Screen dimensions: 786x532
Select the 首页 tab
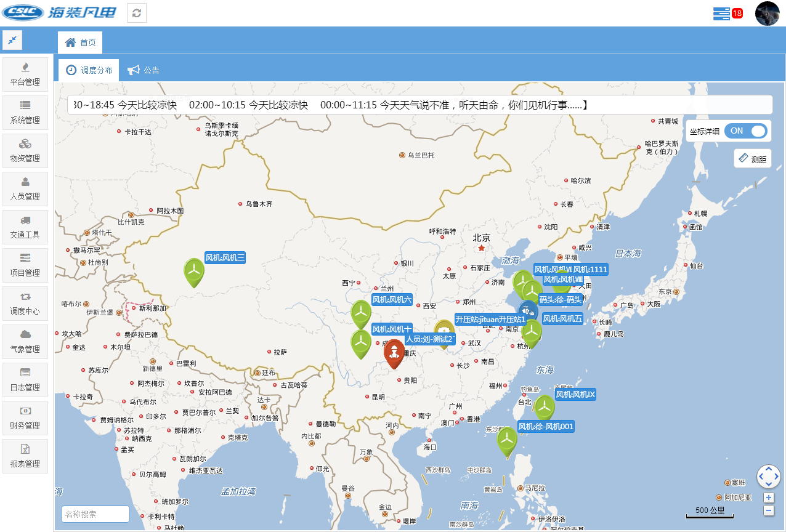click(x=81, y=42)
